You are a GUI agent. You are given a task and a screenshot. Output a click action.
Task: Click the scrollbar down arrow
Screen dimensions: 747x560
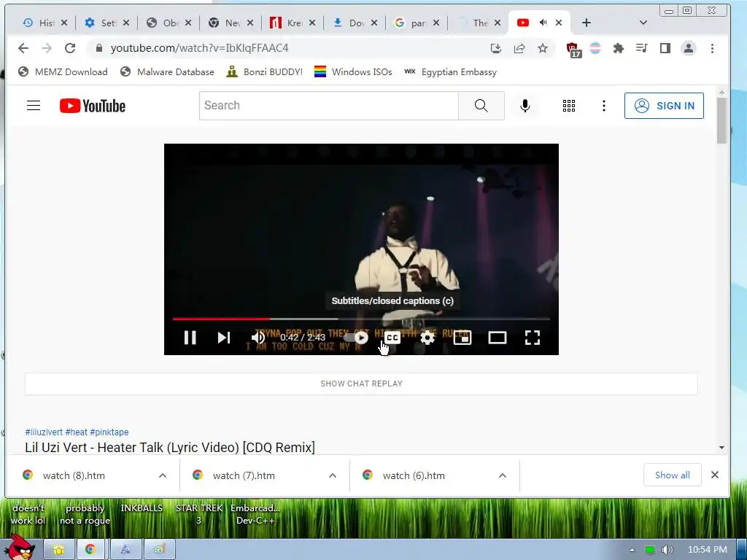coord(721,448)
